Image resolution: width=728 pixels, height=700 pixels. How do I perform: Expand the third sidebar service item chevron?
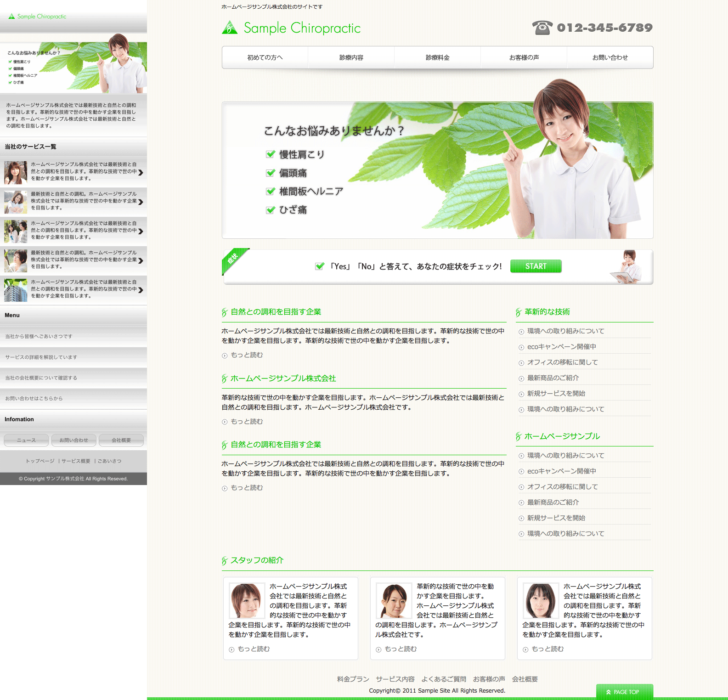[141, 231]
